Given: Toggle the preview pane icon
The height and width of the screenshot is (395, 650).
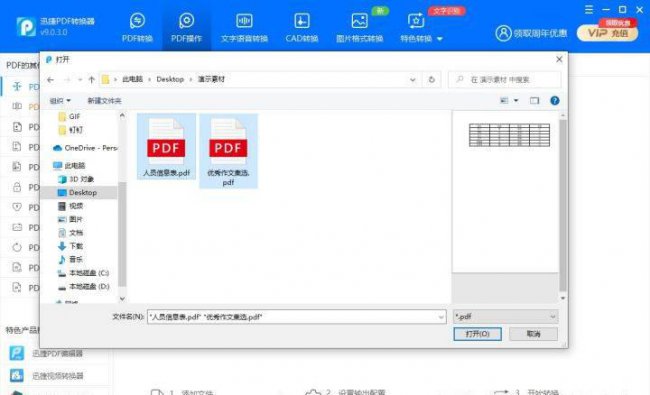Looking at the screenshot, I should click(x=534, y=100).
